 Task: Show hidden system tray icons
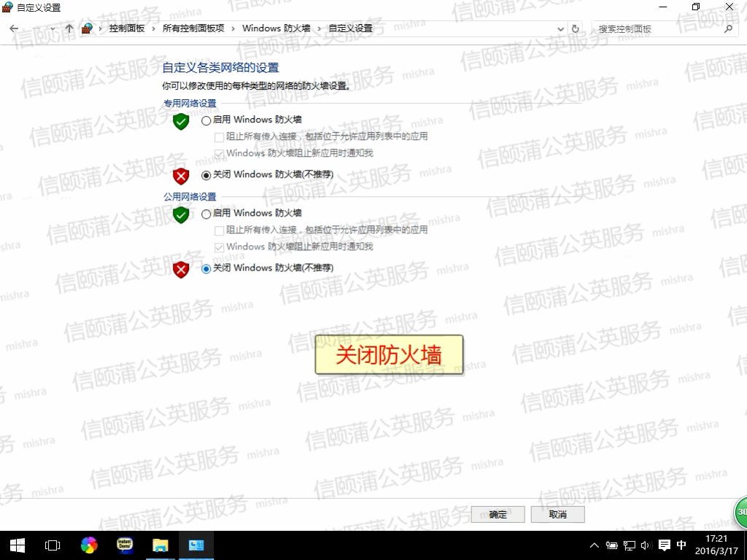pyautogui.click(x=594, y=545)
